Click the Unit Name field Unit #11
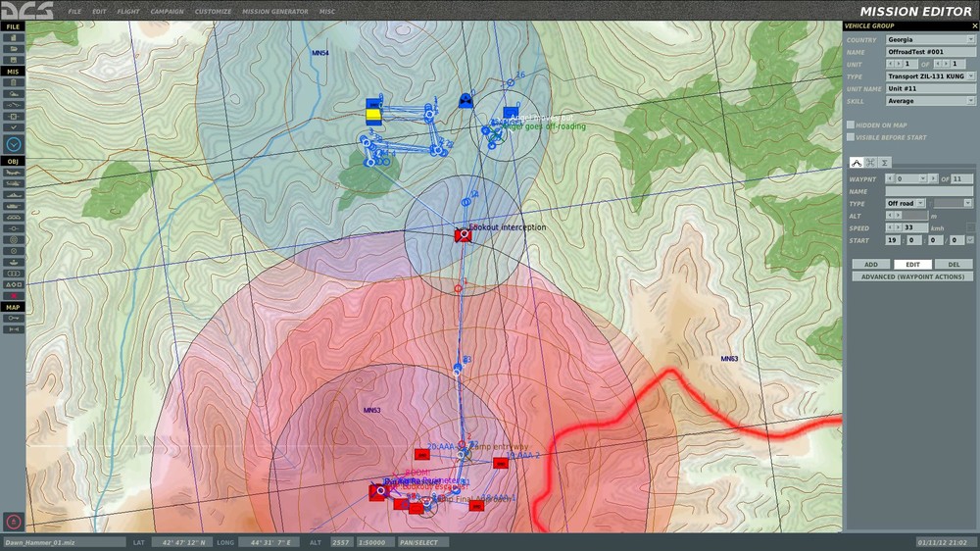Viewport: 980px width, 551px height. pos(930,89)
